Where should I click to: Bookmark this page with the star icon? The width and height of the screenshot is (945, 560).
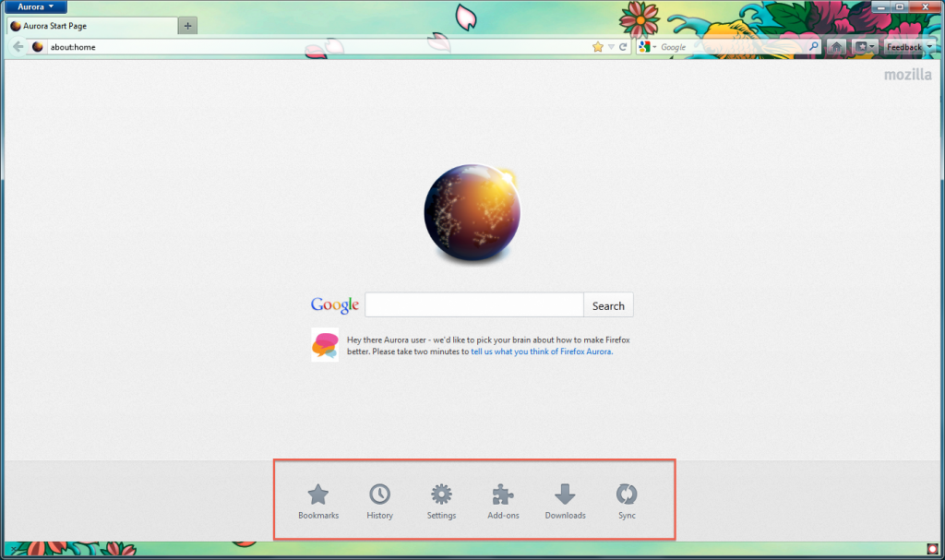(x=597, y=47)
